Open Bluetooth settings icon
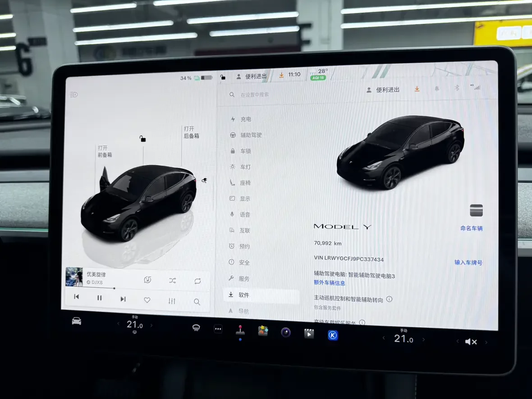Image resolution: width=532 pixels, height=399 pixels. click(x=457, y=88)
